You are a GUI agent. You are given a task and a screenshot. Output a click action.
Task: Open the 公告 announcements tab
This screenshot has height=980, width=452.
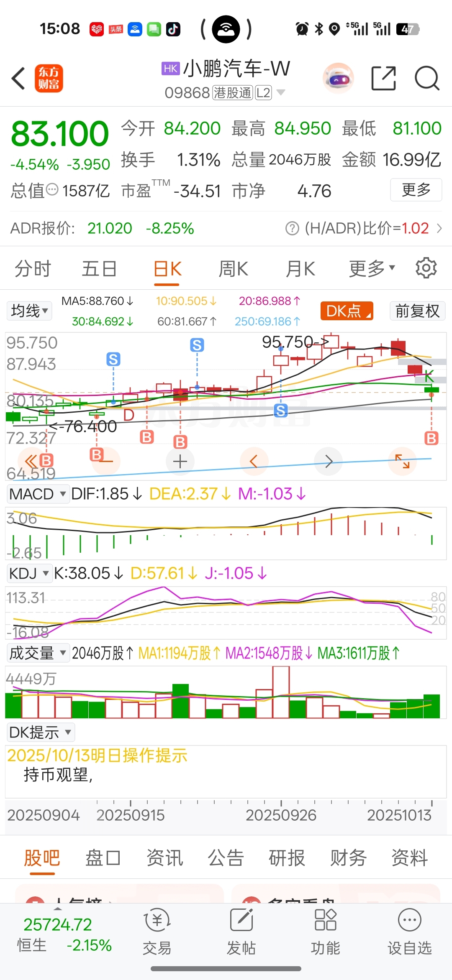(x=226, y=858)
